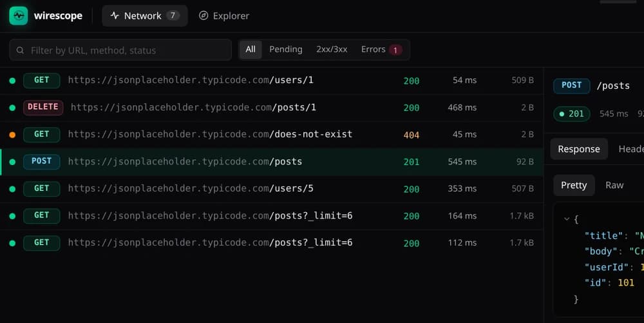This screenshot has height=323, width=644.
Task: Select the 2xx/3xx filter
Action: coord(332,50)
